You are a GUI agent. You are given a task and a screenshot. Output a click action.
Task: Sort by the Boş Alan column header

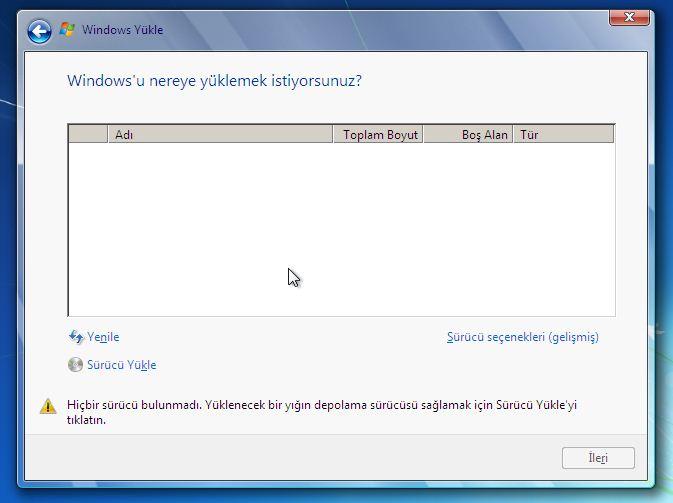click(468, 134)
